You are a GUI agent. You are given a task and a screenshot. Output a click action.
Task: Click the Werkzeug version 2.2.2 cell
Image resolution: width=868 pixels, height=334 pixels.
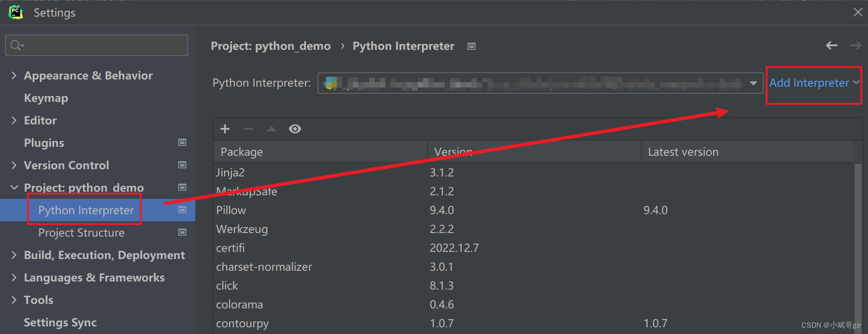coord(442,229)
